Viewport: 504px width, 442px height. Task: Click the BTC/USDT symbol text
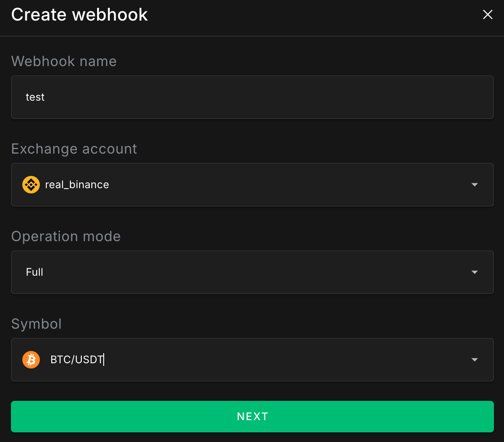point(77,359)
